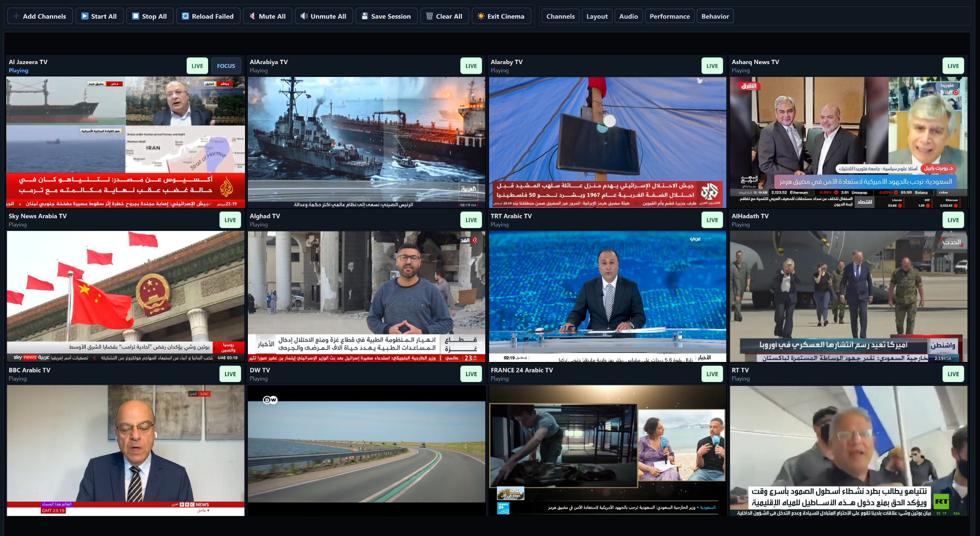This screenshot has width=980, height=536.
Task: Toggle the LIVE badge on Sky News Arabia TV
Action: pyautogui.click(x=230, y=220)
